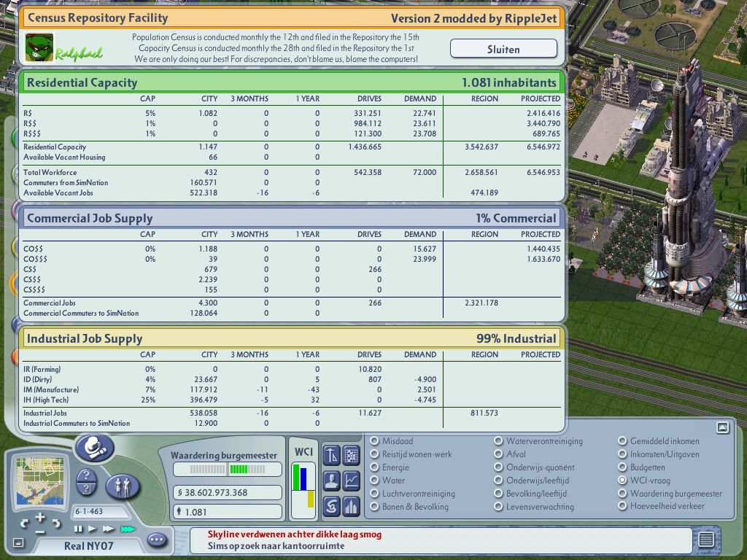
Task: Select the Levensverwachting radio button
Action: pyautogui.click(x=498, y=507)
